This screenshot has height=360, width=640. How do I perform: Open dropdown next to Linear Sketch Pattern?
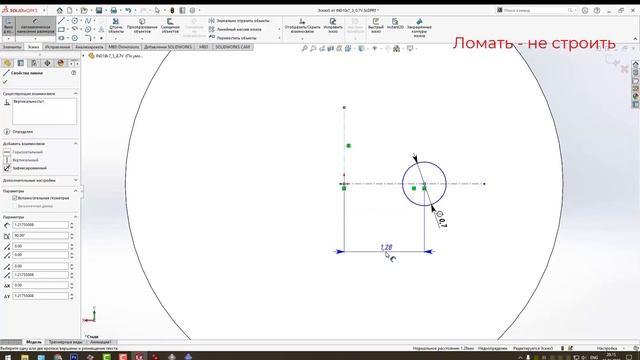279,29
